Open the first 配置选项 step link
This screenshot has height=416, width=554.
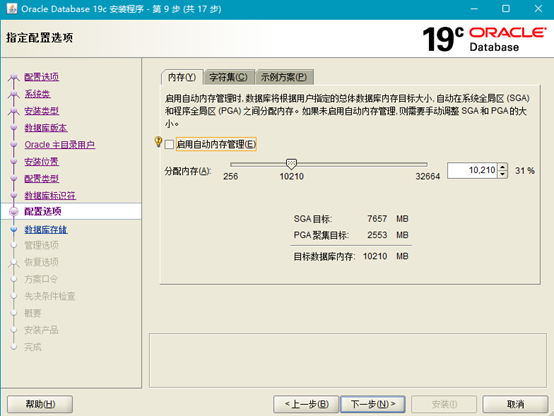(42, 77)
